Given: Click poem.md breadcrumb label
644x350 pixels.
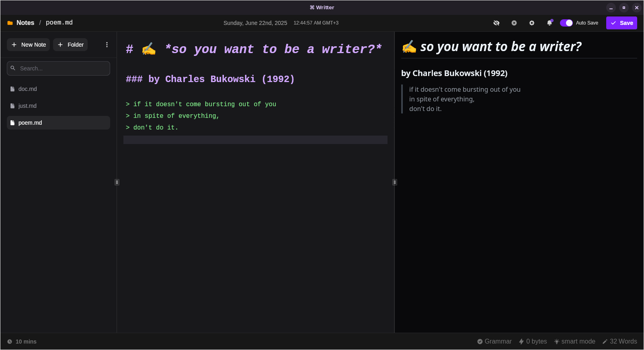Looking at the screenshot, I should (x=59, y=23).
